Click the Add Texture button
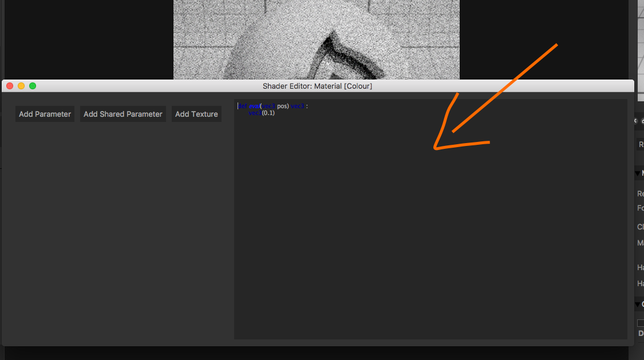The image size is (644, 360). click(x=196, y=114)
